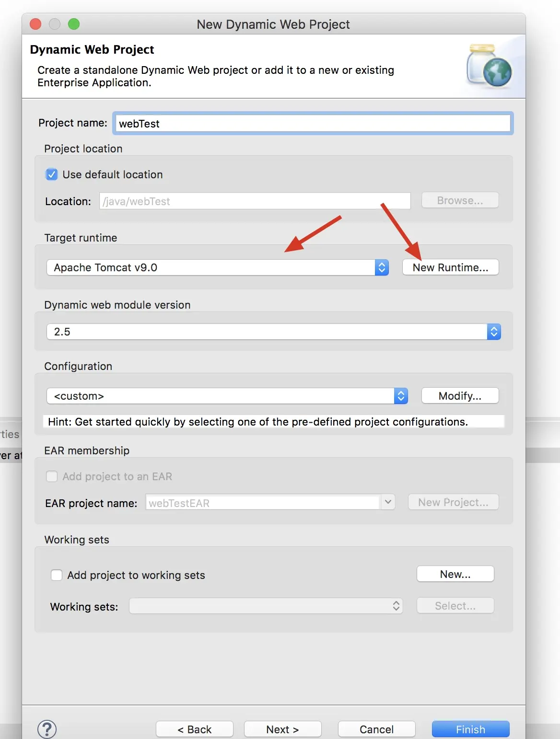
Task: Open the EAR project name combo arrow
Action: pos(388,502)
